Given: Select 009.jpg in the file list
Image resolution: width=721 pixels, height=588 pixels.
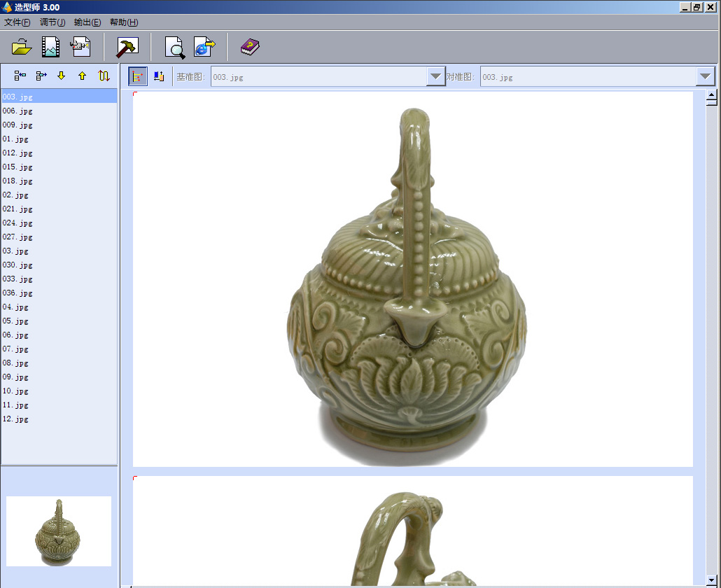Looking at the screenshot, I should [59, 125].
